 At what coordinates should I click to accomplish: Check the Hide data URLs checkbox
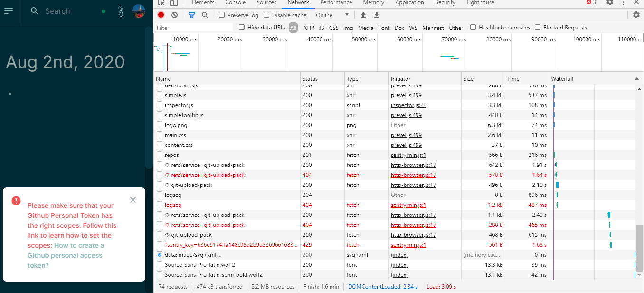[x=242, y=27]
